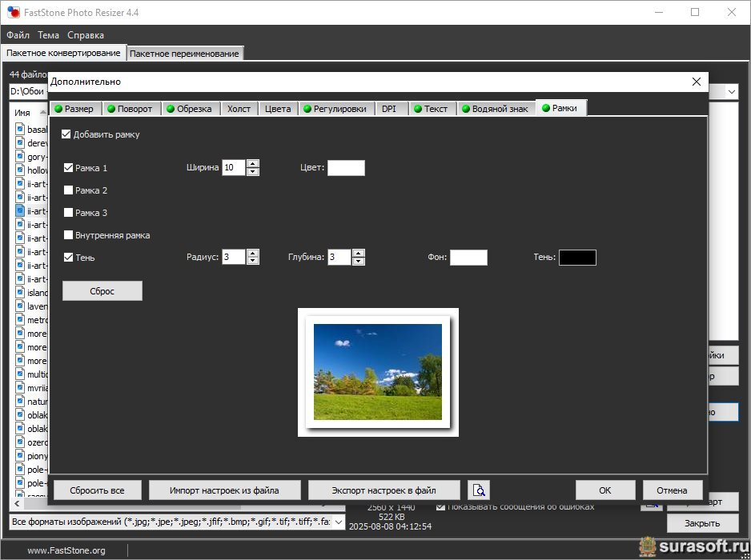Click the preview magnifier icon button
Viewport: 751px width, 560px height.
coord(479,490)
